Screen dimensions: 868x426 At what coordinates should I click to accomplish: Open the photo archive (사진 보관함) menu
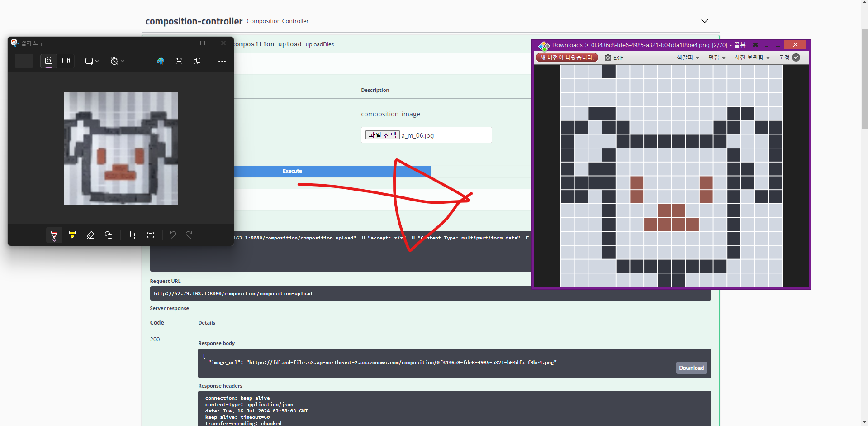(752, 57)
